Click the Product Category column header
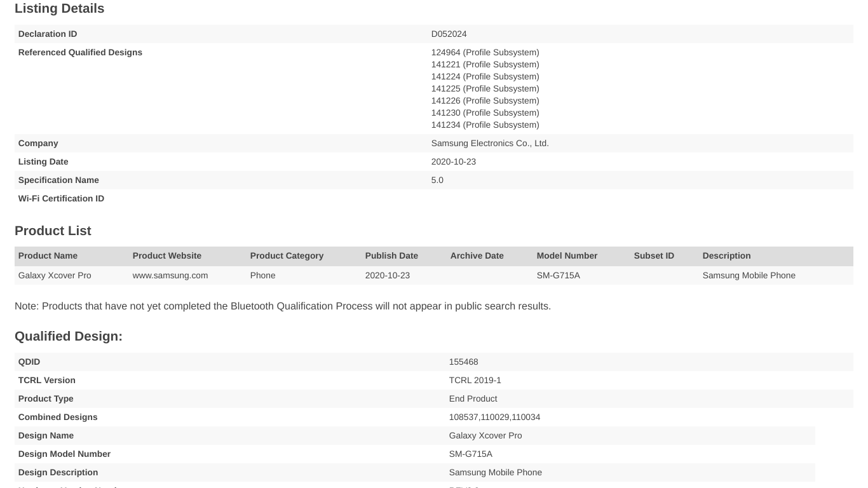The width and height of the screenshot is (868, 488). (x=287, y=255)
